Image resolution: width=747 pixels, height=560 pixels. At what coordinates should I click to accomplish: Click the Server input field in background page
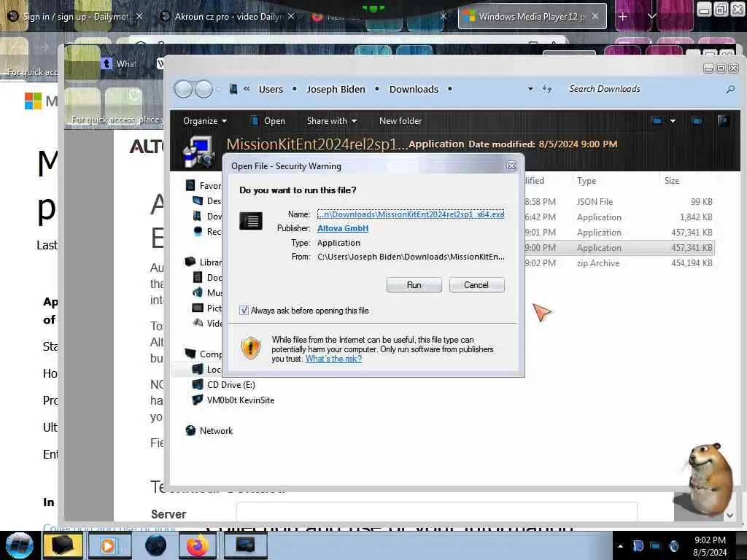436,512
